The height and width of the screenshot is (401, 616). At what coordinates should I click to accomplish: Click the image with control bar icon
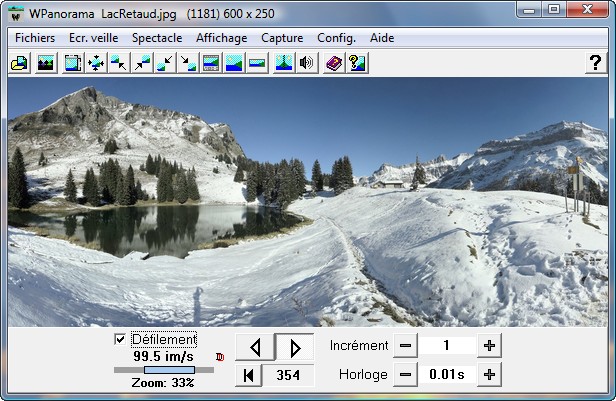pos(211,63)
